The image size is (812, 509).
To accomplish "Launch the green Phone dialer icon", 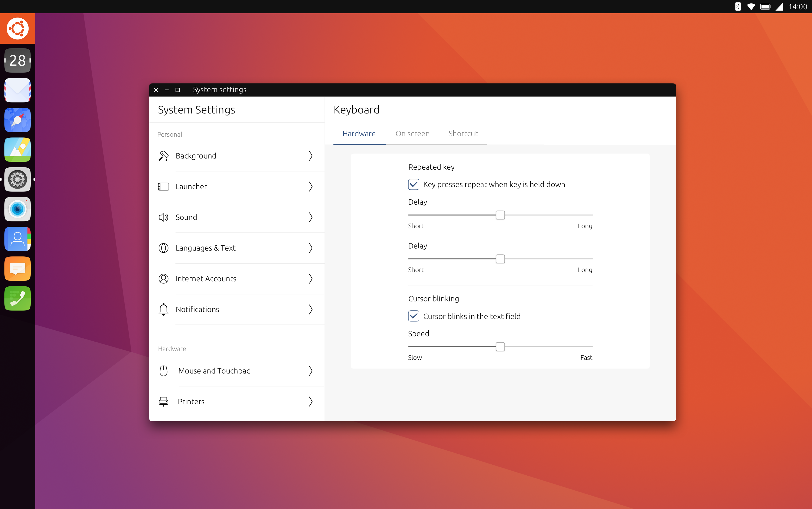I will tap(18, 298).
